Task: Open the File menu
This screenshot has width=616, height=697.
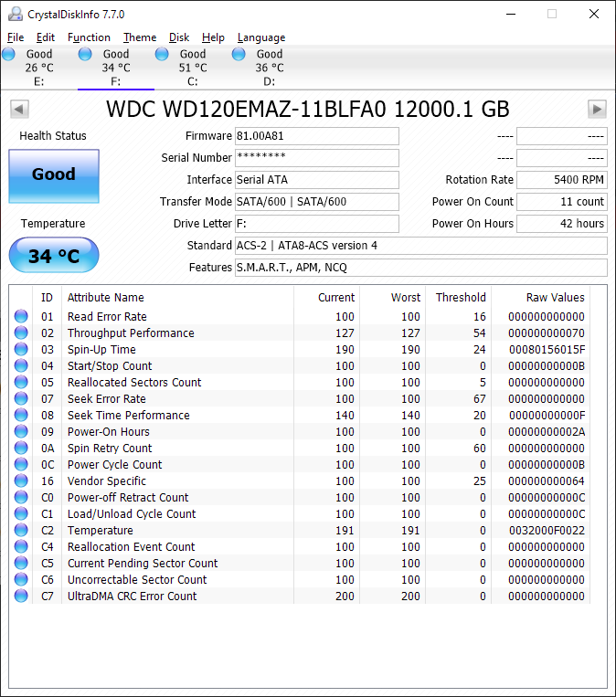Action: click(16, 37)
